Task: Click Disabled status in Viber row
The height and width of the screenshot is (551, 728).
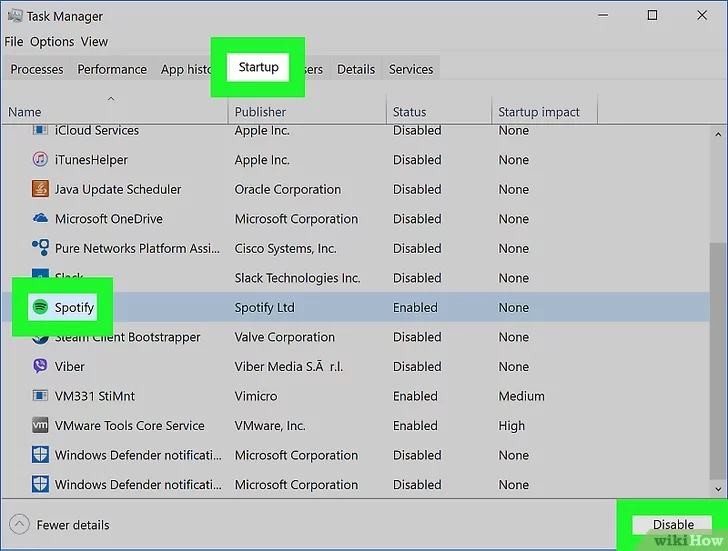Action: 417,366
